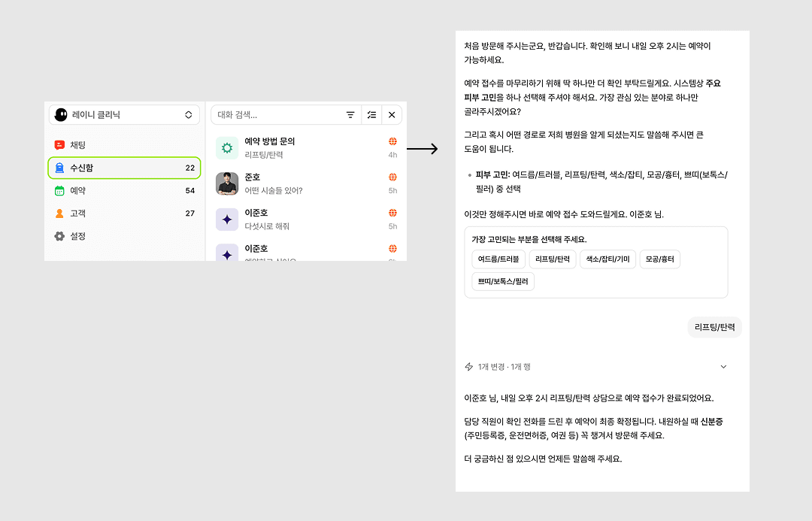The height and width of the screenshot is (521, 812).
Task: Click the 예약 count 54
Action: (x=190, y=191)
